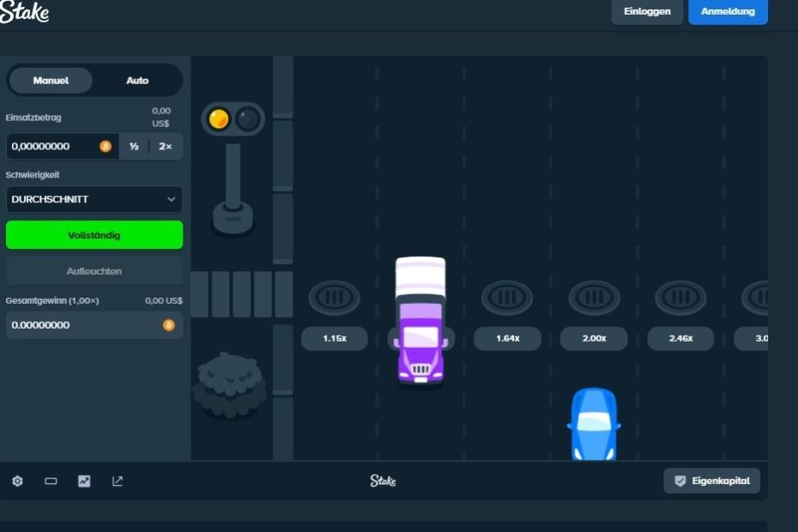This screenshot has height=532, width=798.
Task: Open the Schwierigkeit difficulty dropdown
Action: 94,199
